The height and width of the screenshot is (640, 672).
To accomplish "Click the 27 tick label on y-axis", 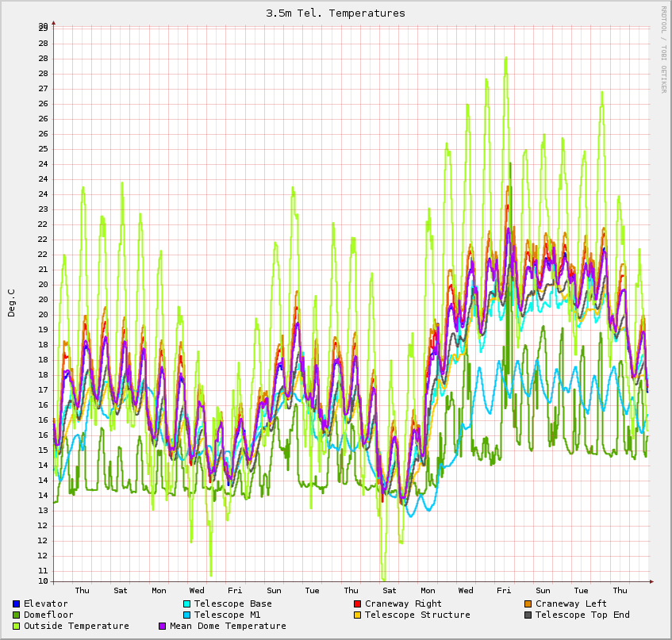I will coord(43,89).
